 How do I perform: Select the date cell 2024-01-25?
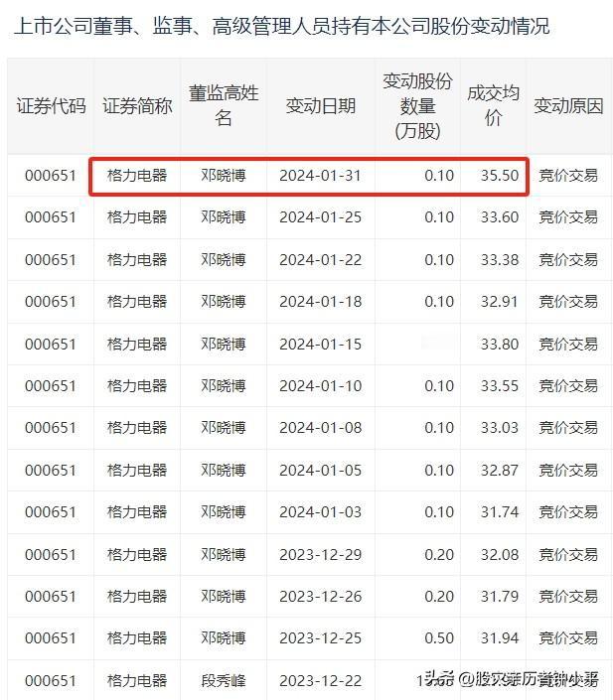(x=320, y=217)
